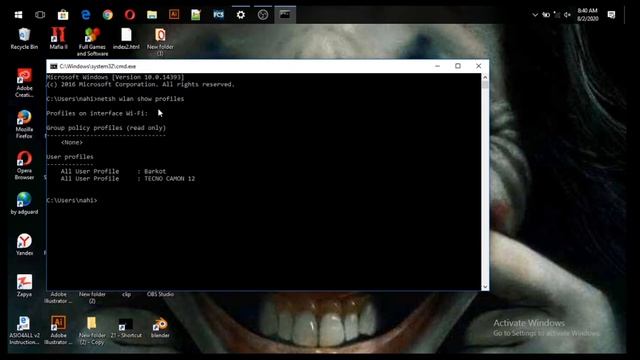The image size is (640, 360).
Task: Open the Action Center notifications icon
Action: click(x=611, y=15)
